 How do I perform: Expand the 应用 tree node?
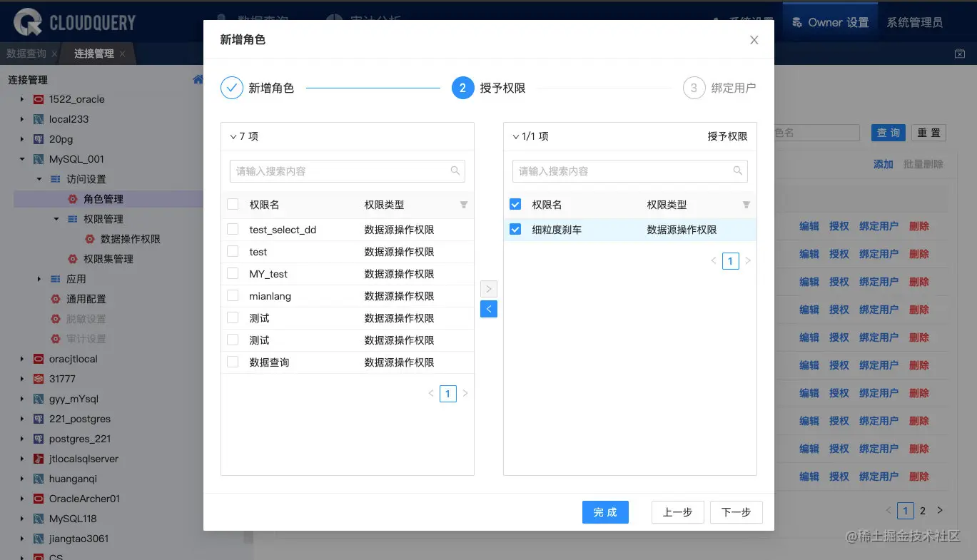click(39, 279)
